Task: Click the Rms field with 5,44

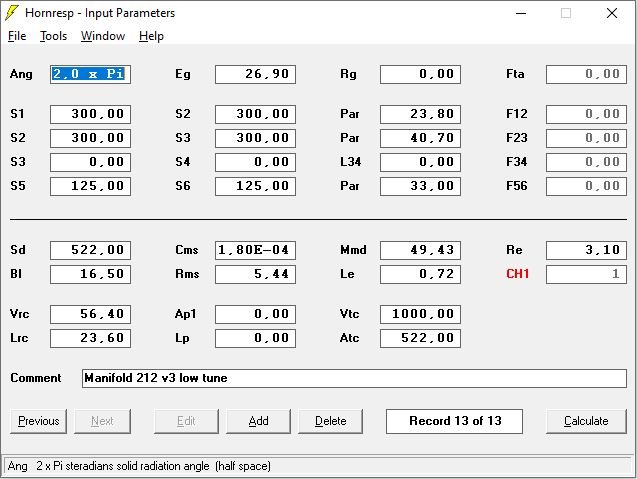Action: click(255, 274)
